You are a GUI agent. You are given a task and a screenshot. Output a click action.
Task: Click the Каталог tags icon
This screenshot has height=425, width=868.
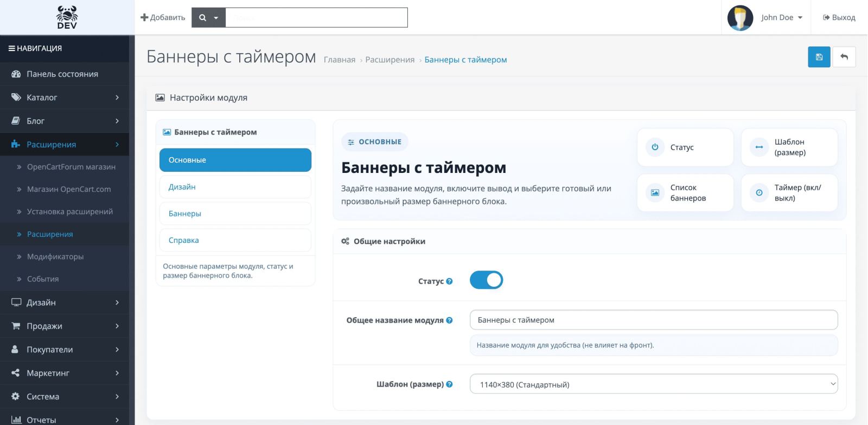click(16, 98)
